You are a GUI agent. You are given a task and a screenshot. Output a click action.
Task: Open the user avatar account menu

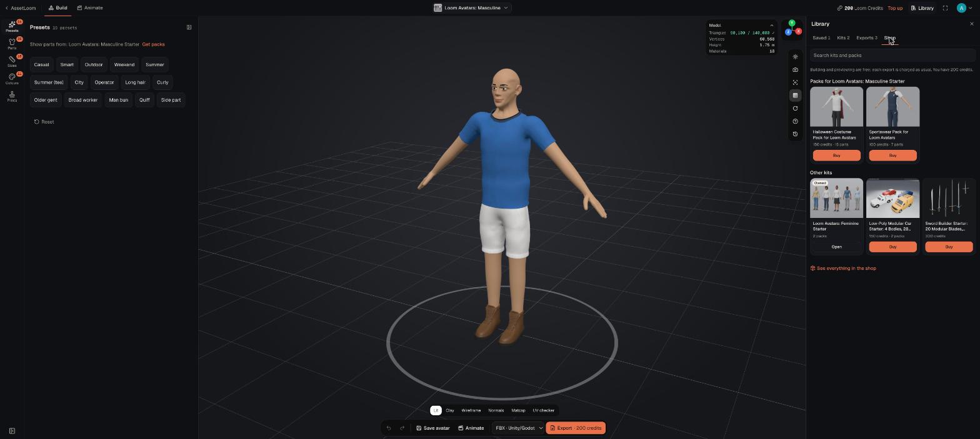click(x=964, y=8)
